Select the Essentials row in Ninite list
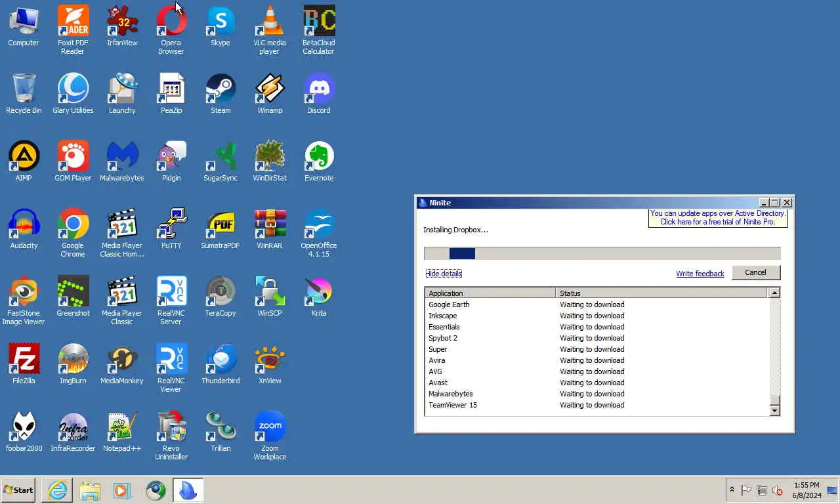 [x=597, y=327]
